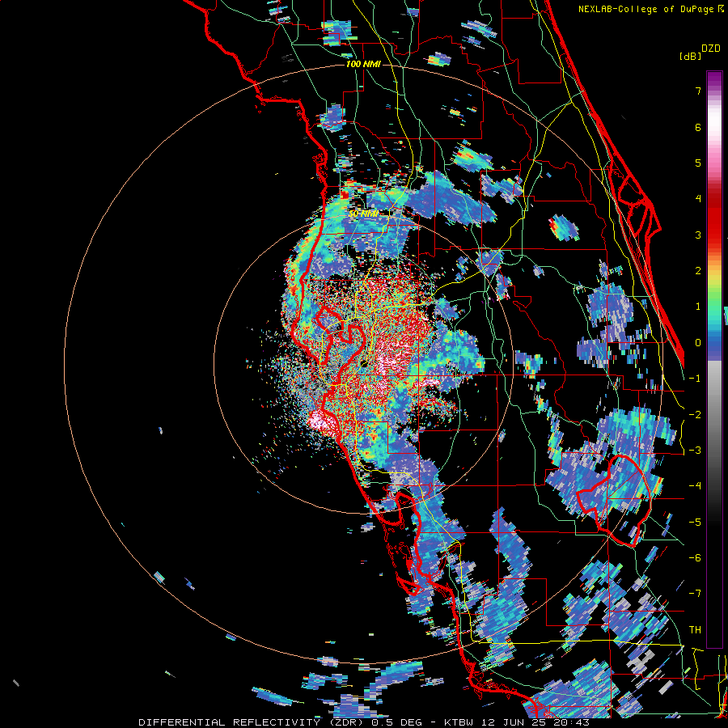Click the 7 tick label on the scale
This screenshot has width=728, height=728.
pos(698,91)
